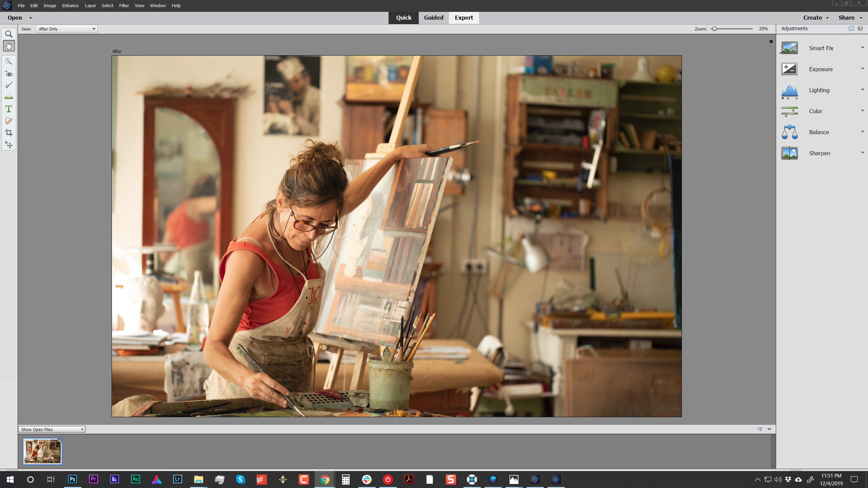Image resolution: width=868 pixels, height=488 pixels.
Task: Click the Exposure adjustment icon
Action: point(789,68)
